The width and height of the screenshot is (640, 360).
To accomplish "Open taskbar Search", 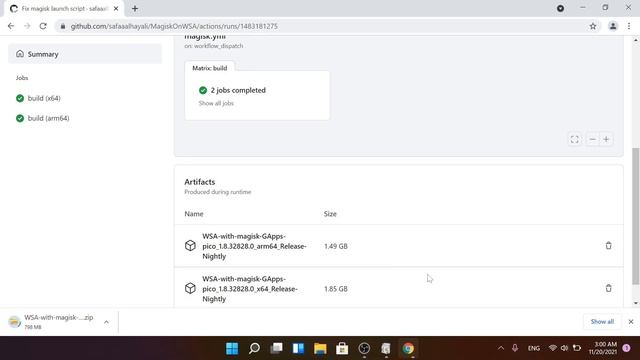I will [254, 349].
